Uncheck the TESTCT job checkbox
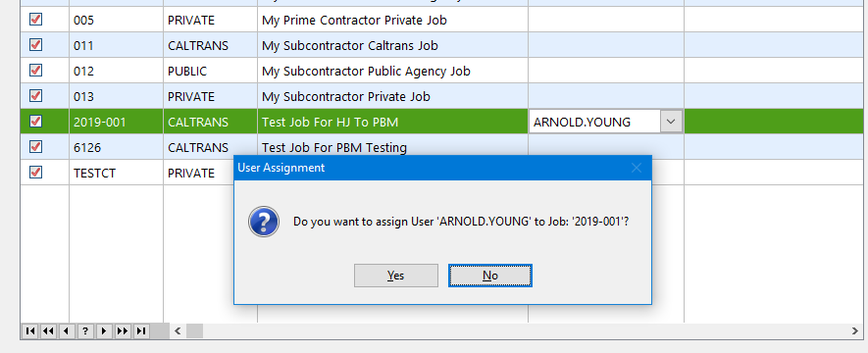The height and width of the screenshot is (353, 868). pyautogui.click(x=35, y=172)
